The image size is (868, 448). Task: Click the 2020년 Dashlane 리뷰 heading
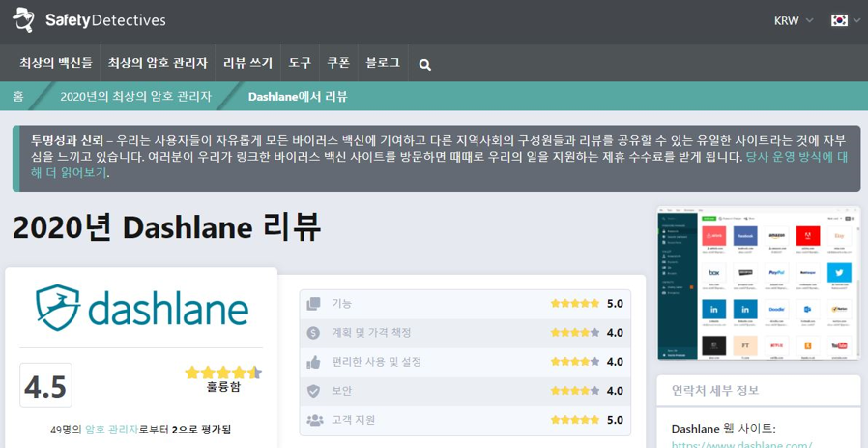point(166,226)
